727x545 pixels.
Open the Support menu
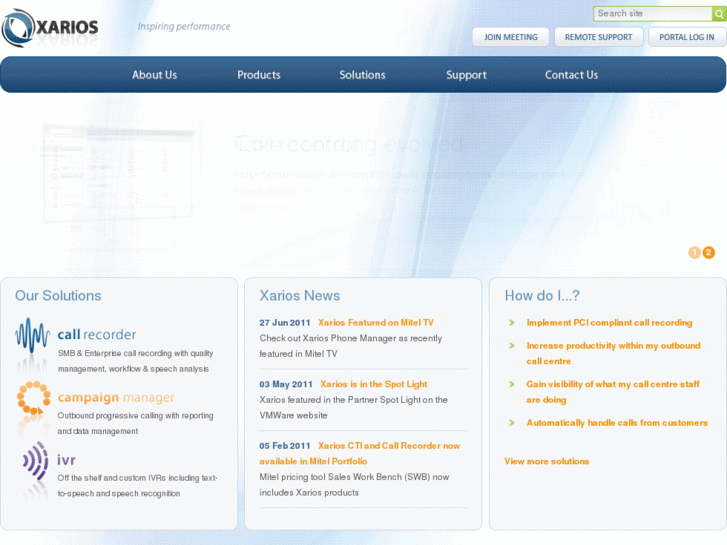(466, 75)
